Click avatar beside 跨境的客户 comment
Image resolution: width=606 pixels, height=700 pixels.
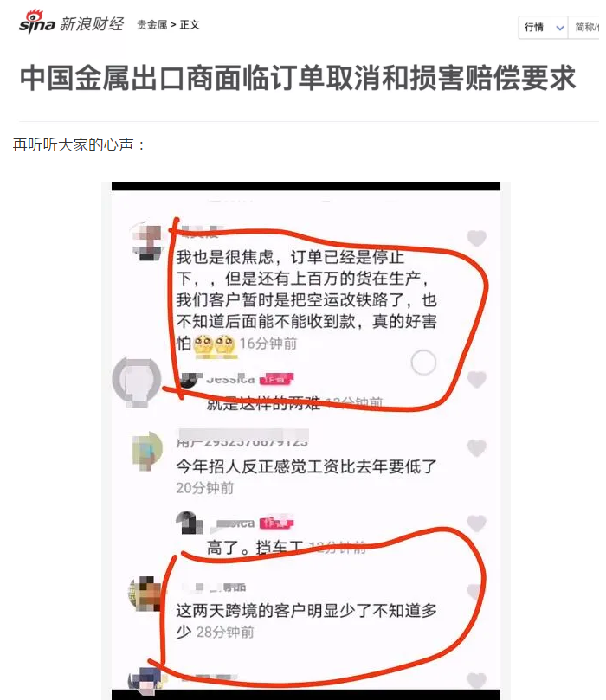tap(145, 594)
